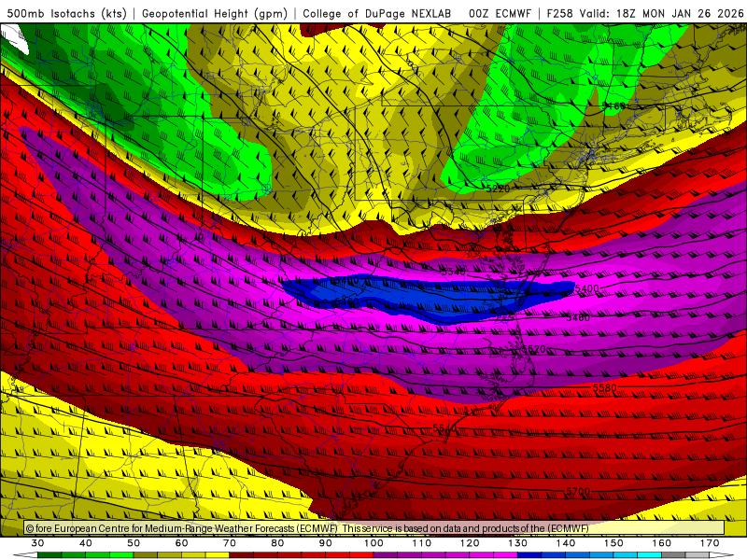Image resolution: width=747 pixels, height=560 pixels.
Task: Click the '110' value on color scale
Action: (x=422, y=543)
